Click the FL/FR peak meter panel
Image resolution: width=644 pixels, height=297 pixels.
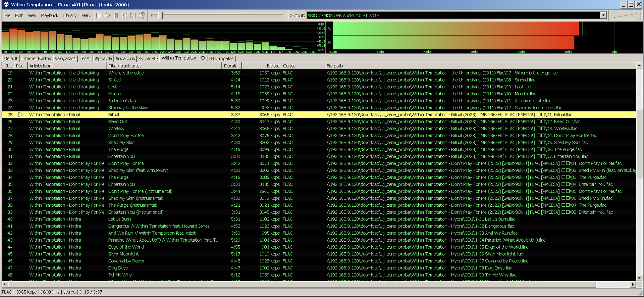pos(484,38)
